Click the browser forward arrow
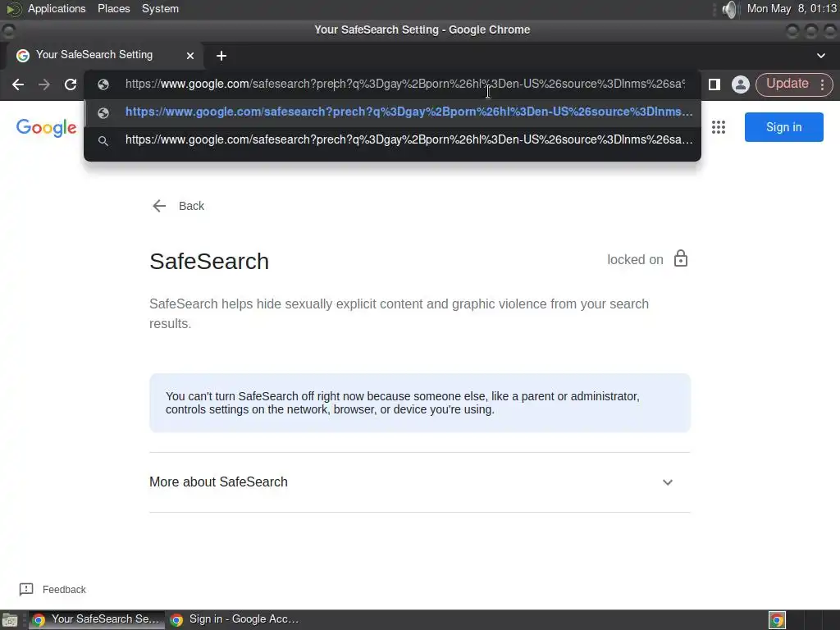This screenshot has height=630, width=840. 44,84
